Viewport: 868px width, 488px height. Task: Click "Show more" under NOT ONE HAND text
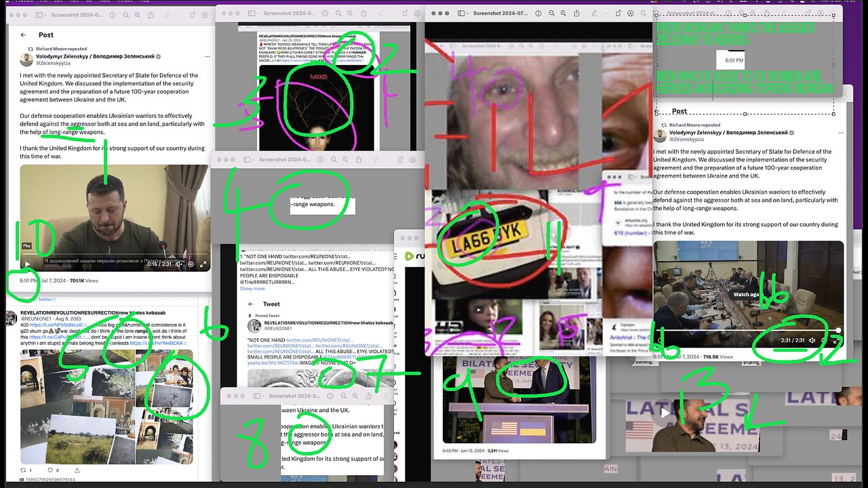click(x=252, y=289)
